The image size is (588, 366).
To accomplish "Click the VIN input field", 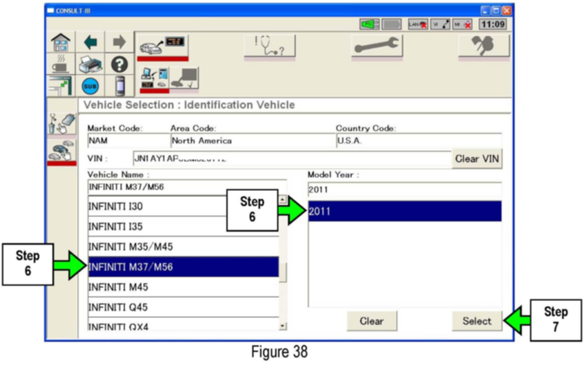I will click(292, 159).
